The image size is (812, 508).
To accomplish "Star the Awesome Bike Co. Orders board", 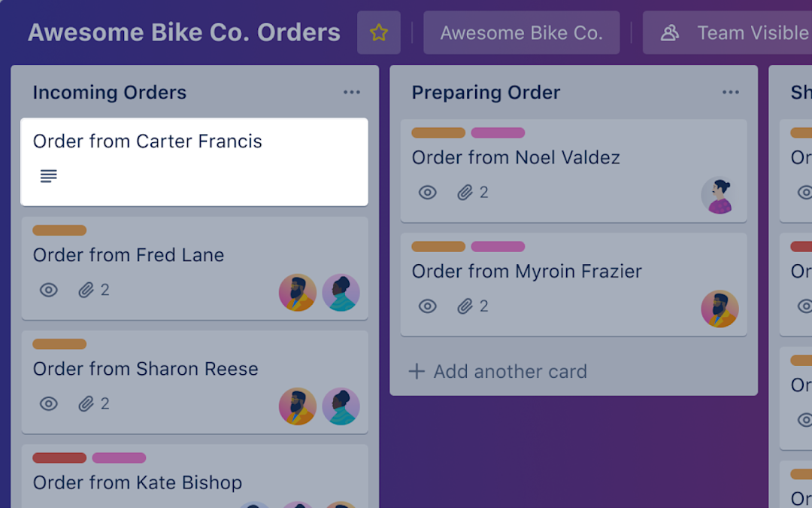I will pos(379,32).
